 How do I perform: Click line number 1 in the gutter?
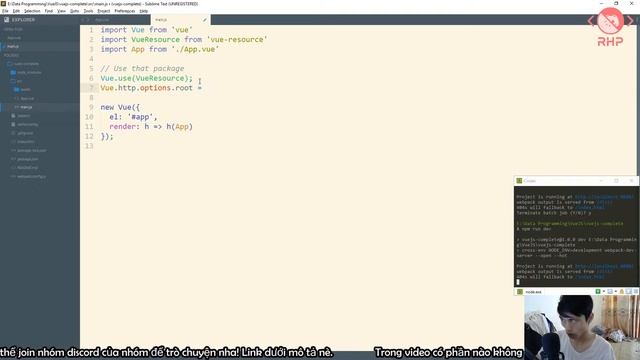[x=91, y=30]
